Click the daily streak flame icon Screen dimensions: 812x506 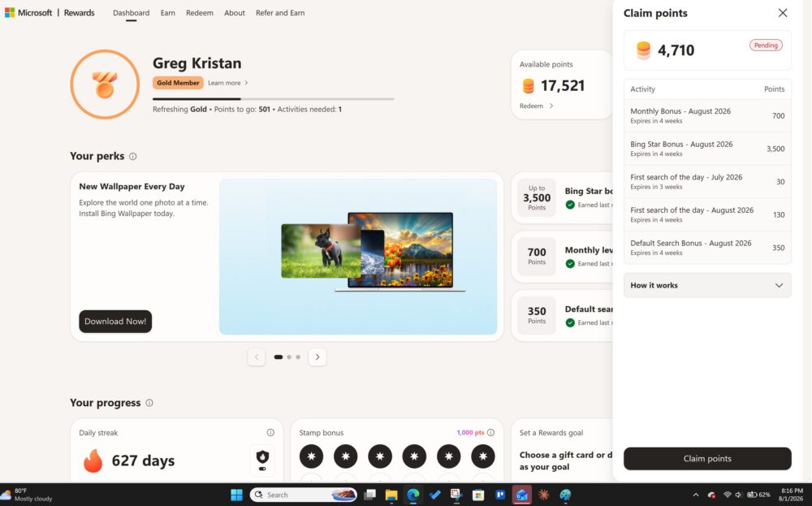[93, 461]
